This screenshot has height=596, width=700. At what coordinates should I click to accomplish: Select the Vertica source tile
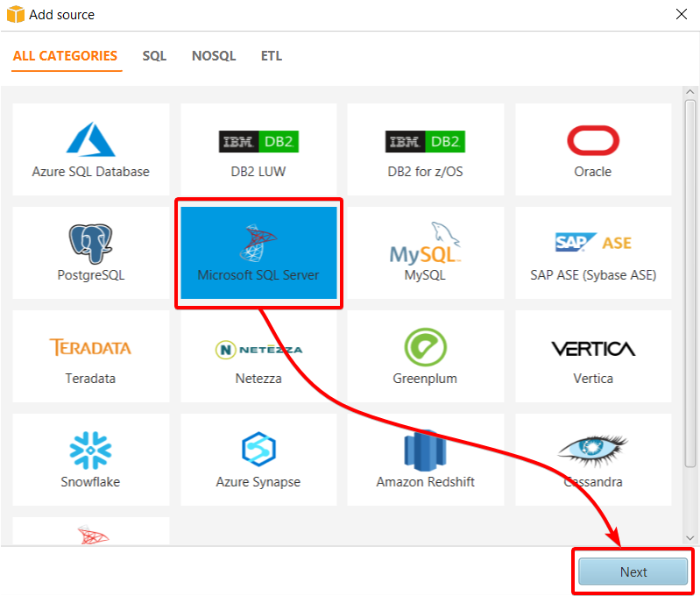[593, 356]
